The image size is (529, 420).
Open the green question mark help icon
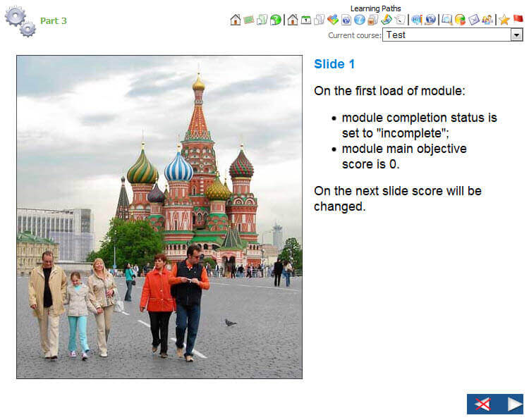tap(275, 20)
